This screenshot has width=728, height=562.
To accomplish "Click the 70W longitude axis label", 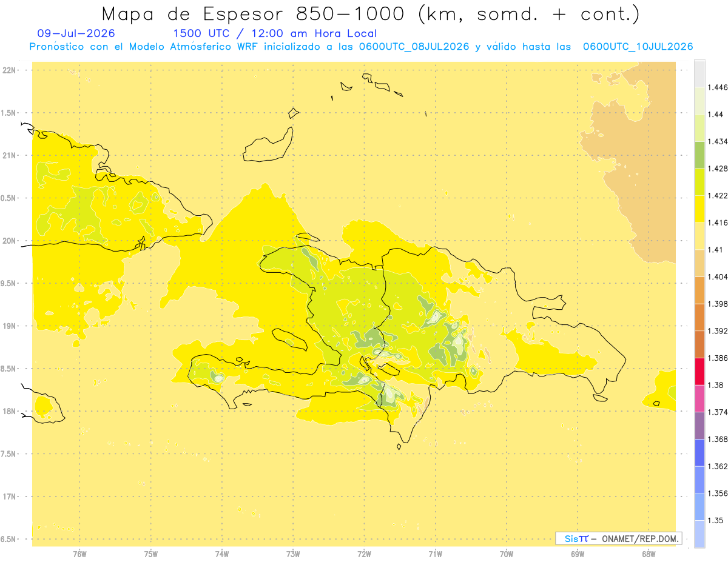I will click(x=507, y=554).
